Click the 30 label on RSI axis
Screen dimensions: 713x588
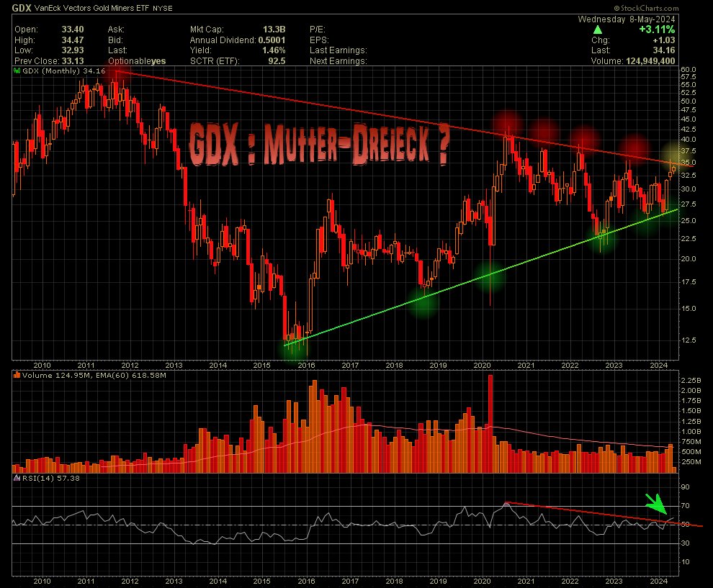685,543
